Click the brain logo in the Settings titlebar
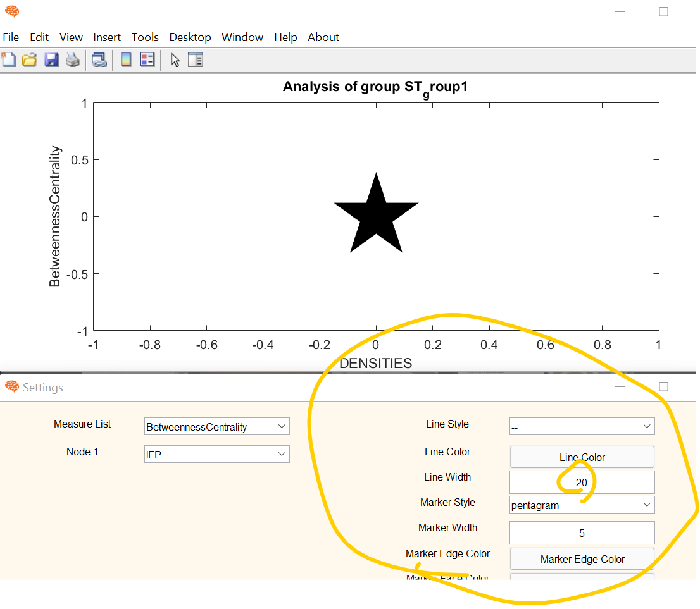Screen dimensions: 700x609 [11, 387]
